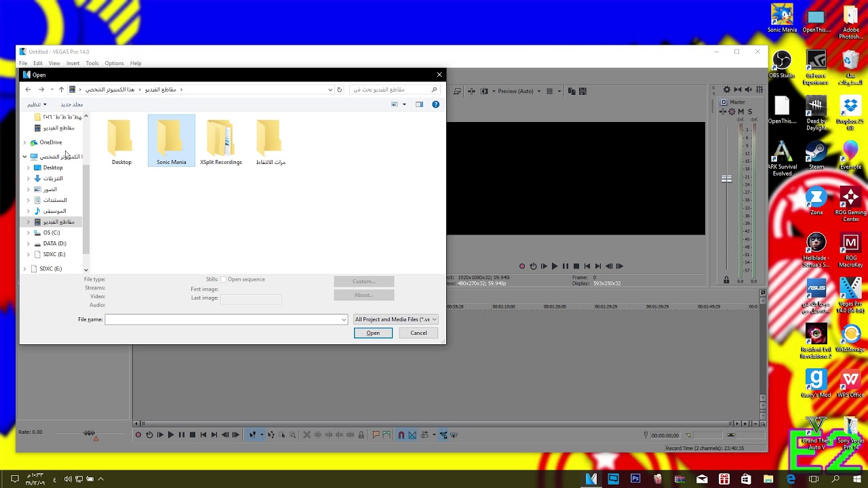This screenshot has height=488, width=868.
Task: Open the overlays grid icon in preview
Action: pyautogui.click(x=550, y=91)
